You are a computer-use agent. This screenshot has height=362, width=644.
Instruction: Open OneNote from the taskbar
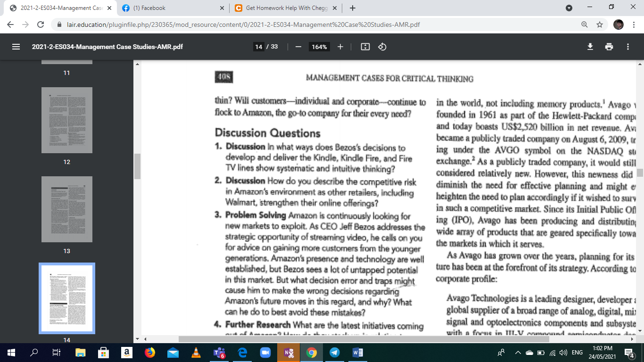click(289, 353)
